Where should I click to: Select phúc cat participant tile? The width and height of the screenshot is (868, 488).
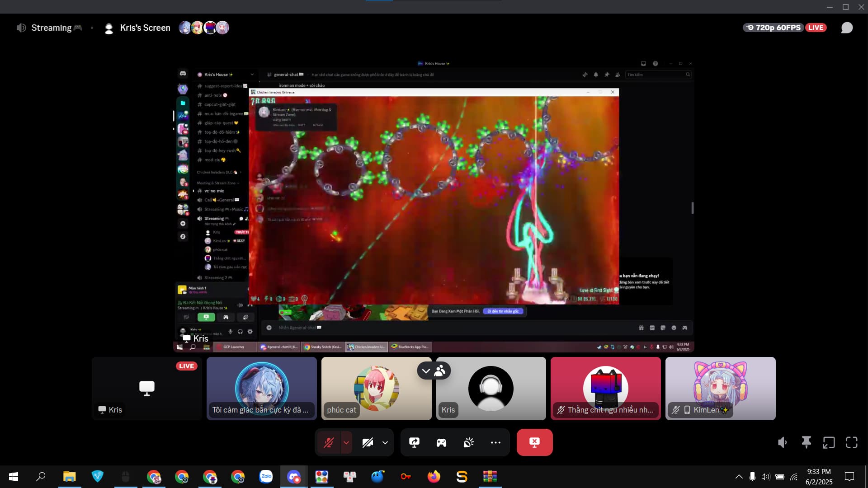(x=376, y=389)
